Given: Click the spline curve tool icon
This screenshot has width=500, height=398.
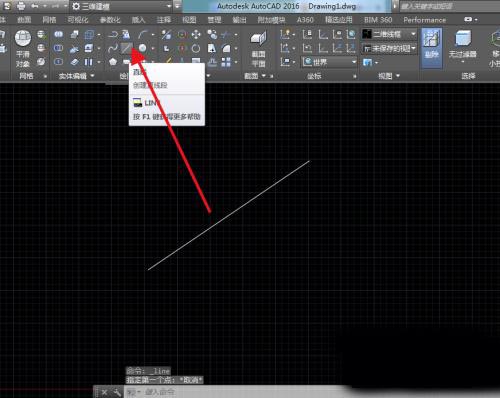Looking at the screenshot, I should pos(113,48).
